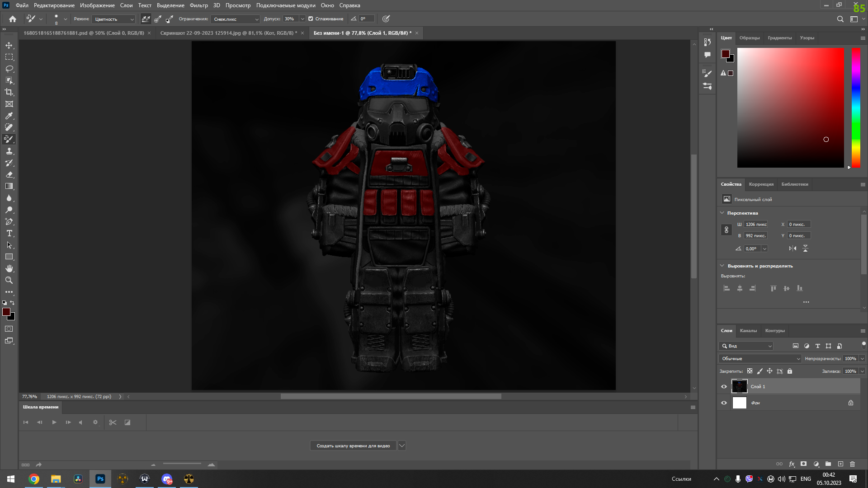The image size is (868, 488).
Task: Open Допуск tolerance slider dropdown
Action: [x=302, y=19]
